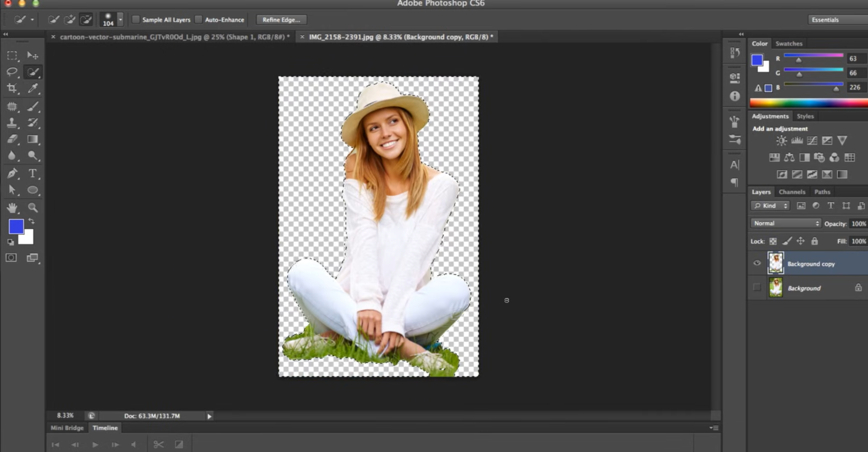
Task: Select the Zoom tool in toolbox
Action: (33, 208)
